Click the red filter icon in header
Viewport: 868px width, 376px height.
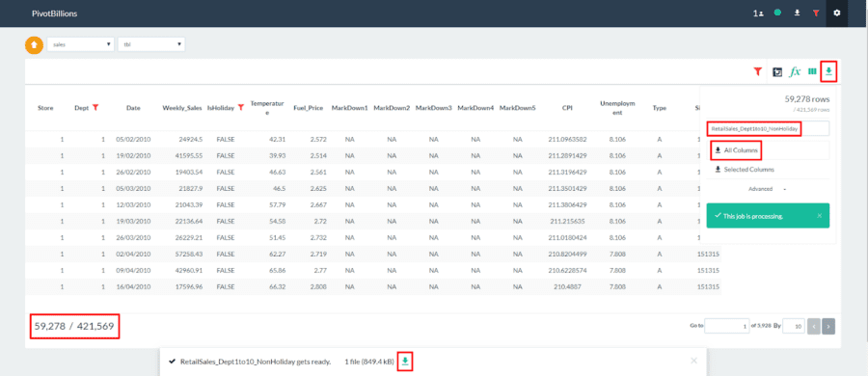(815, 13)
